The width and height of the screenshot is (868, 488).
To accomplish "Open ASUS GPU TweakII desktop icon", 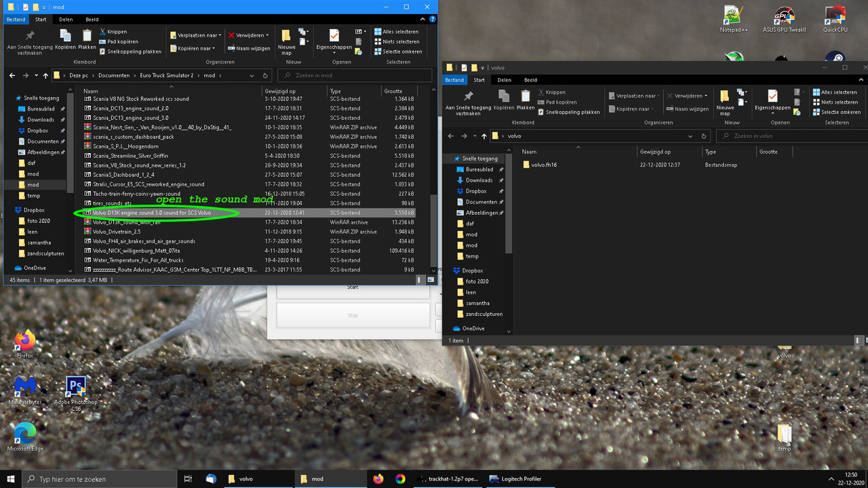I will (x=784, y=20).
